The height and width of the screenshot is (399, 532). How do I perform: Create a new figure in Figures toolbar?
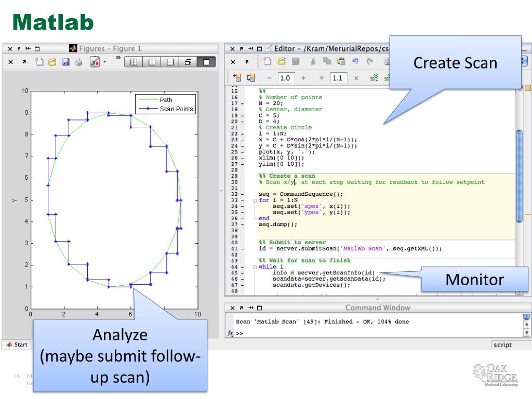39,62
